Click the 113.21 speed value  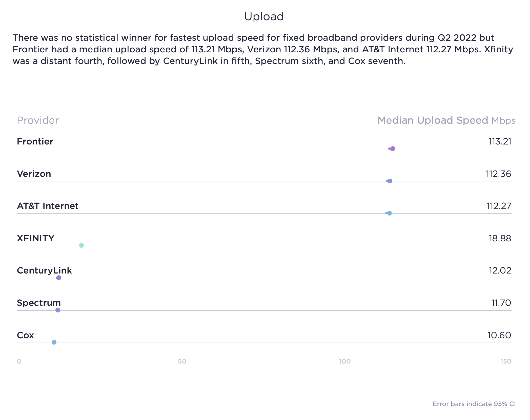pyautogui.click(x=500, y=141)
